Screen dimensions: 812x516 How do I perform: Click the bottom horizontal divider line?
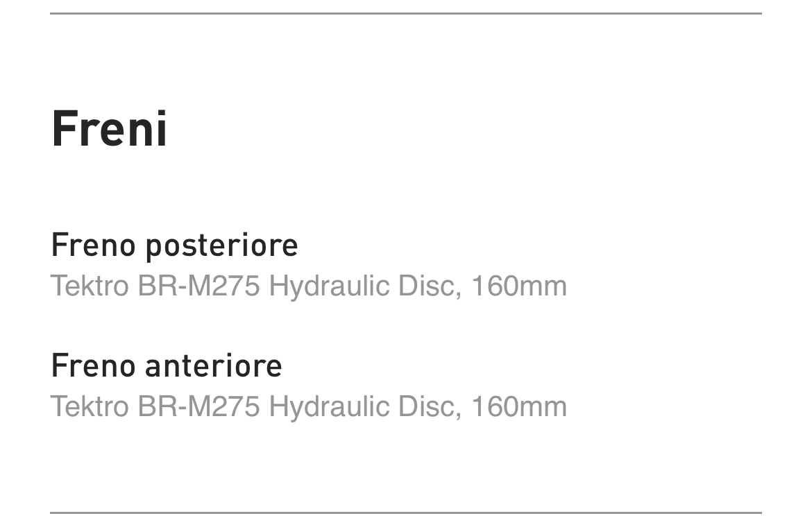pos(406,513)
